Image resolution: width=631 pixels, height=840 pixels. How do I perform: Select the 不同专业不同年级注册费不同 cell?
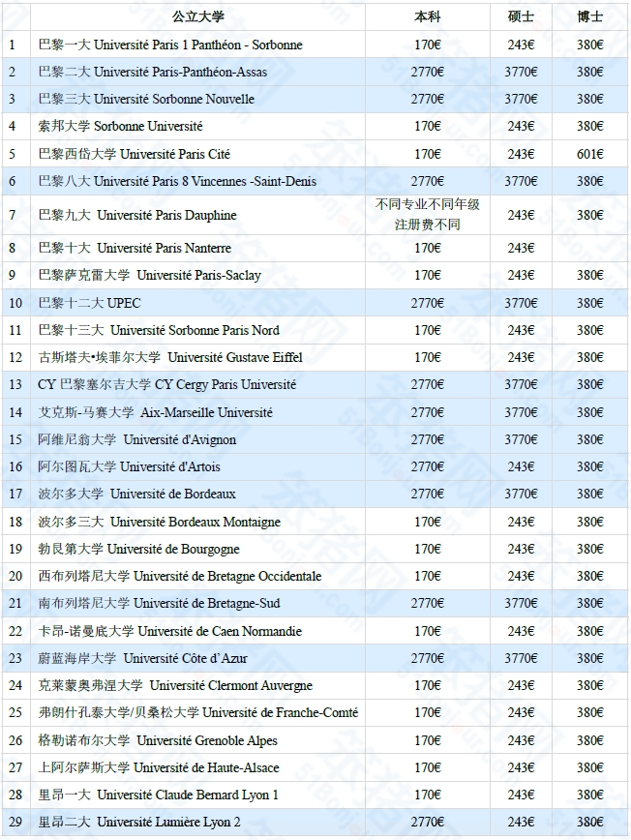(x=428, y=214)
